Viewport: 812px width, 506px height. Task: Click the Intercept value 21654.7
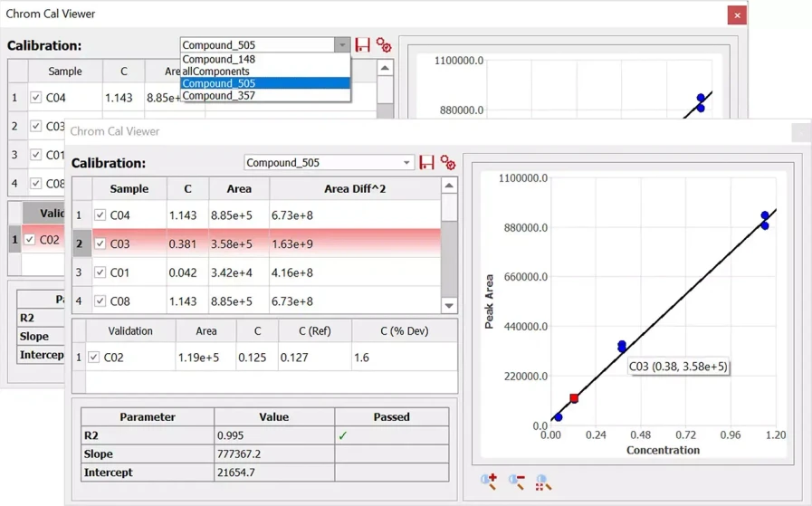(x=274, y=473)
